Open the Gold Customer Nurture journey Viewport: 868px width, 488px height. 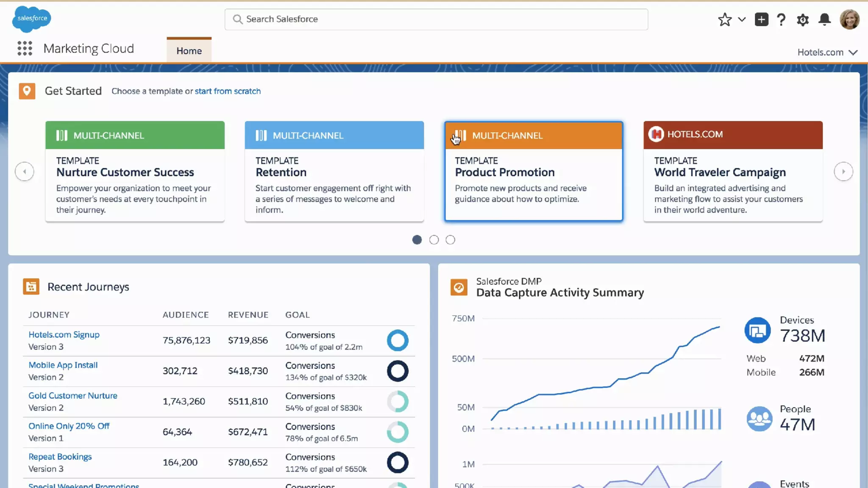pyautogui.click(x=73, y=396)
